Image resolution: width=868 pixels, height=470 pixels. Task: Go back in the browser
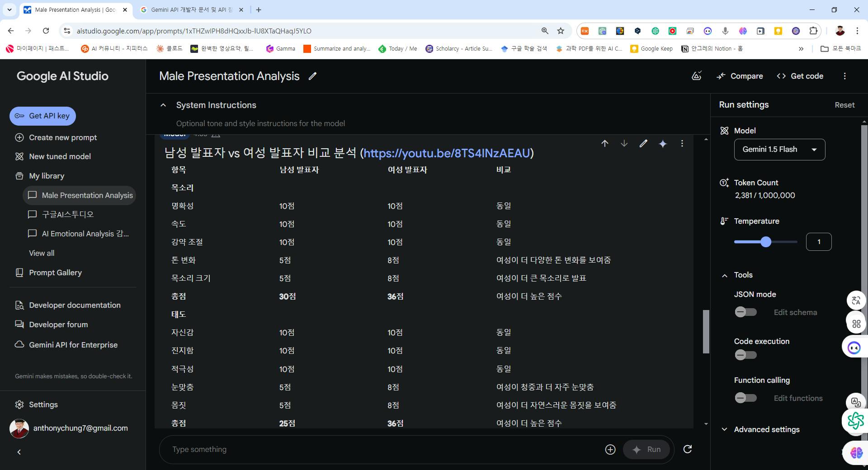11,31
